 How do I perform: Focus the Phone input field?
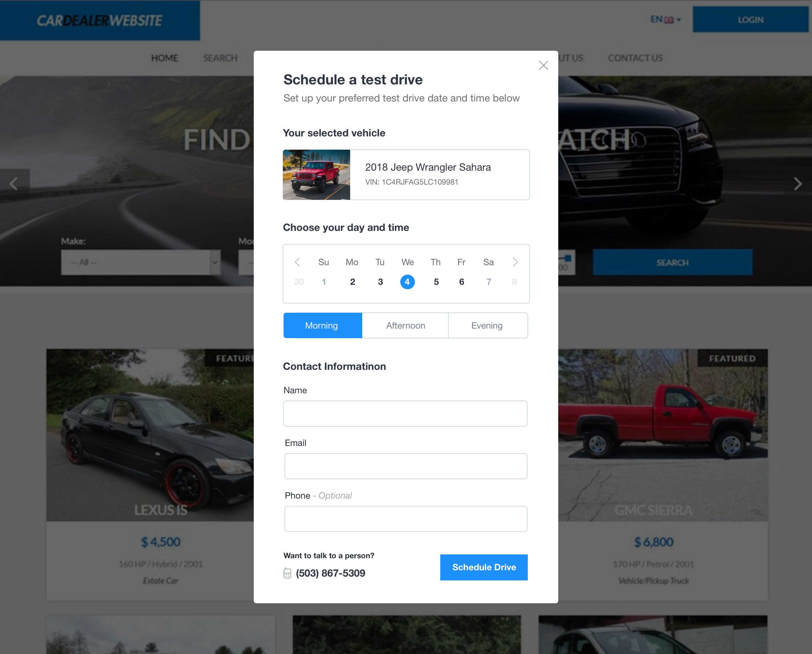(x=406, y=519)
